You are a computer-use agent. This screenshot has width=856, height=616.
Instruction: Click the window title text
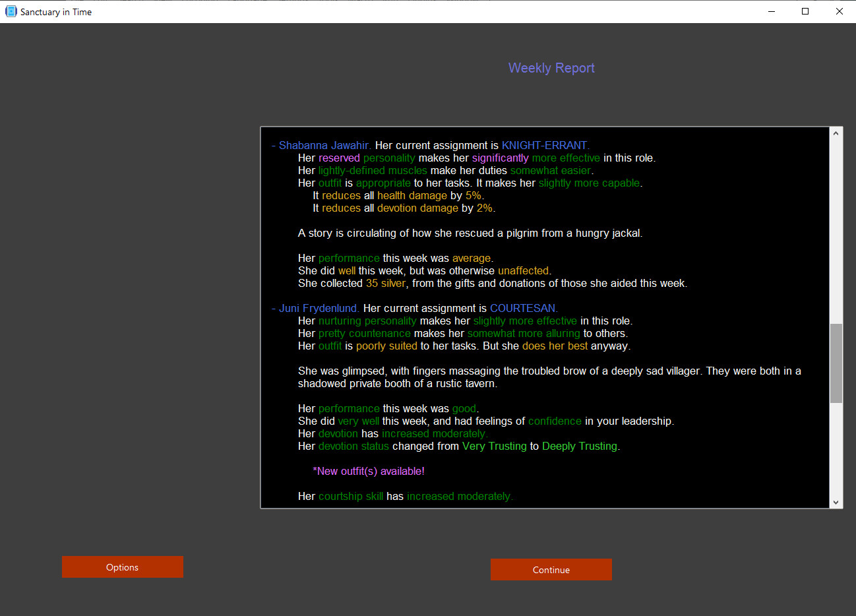point(56,12)
